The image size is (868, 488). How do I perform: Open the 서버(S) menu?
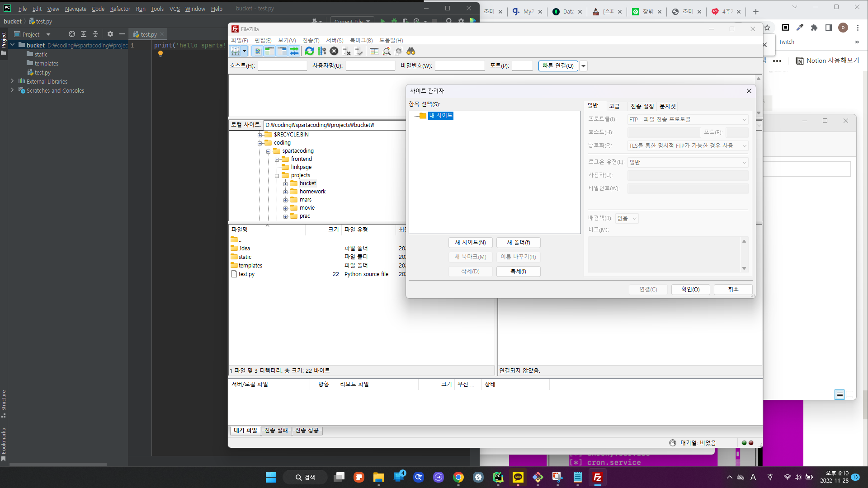(x=335, y=40)
